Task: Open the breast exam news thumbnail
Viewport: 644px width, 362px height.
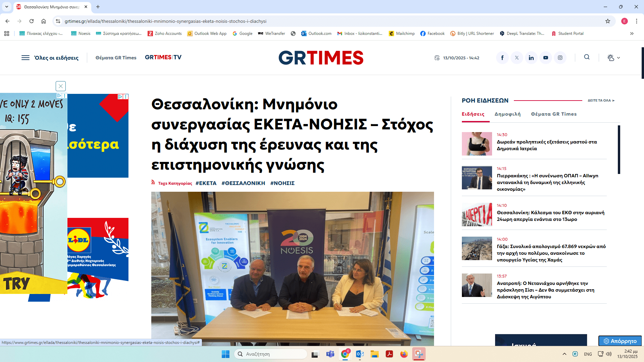Action: [477, 144]
